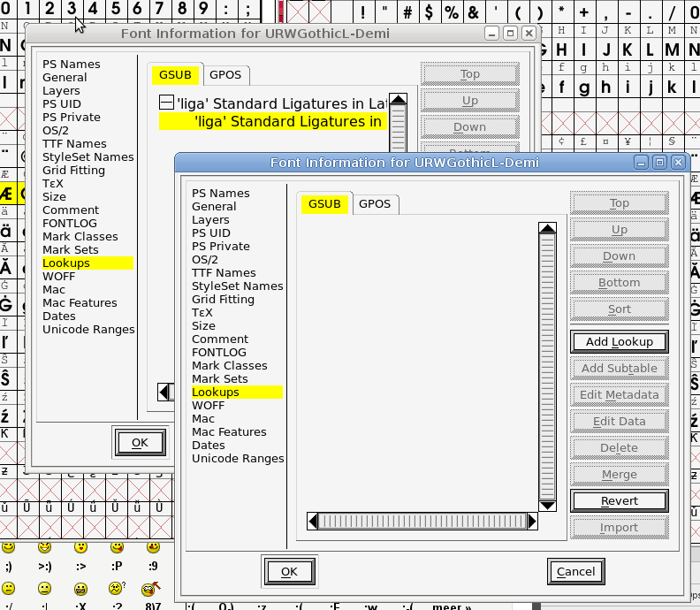The width and height of the screenshot is (700, 610).
Task: Open Comment section in back window
Action: [71, 210]
